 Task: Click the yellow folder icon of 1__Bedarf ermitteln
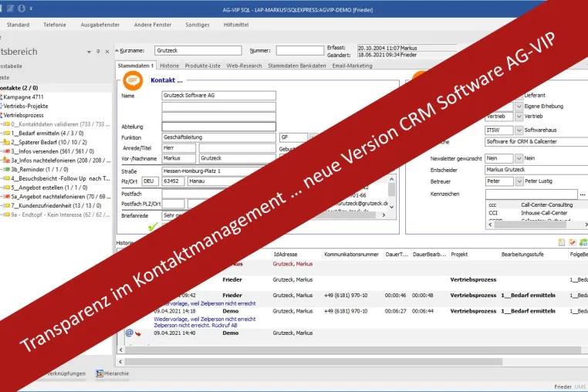6,133
